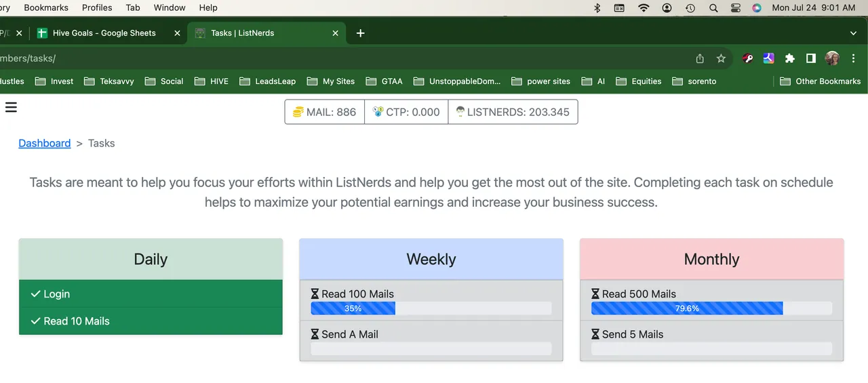
Task: Open the Extensions puzzle icon
Action: pyautogui.click(x=789, y=59)
